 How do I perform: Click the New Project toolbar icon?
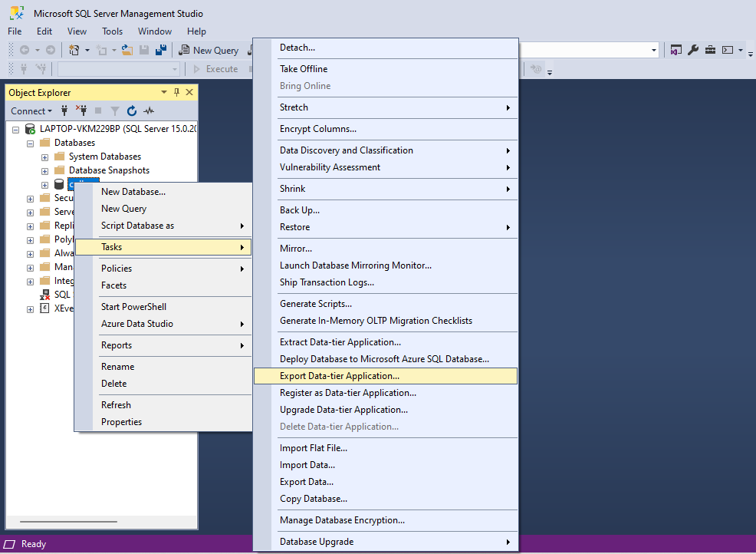(x=74, y=50)
